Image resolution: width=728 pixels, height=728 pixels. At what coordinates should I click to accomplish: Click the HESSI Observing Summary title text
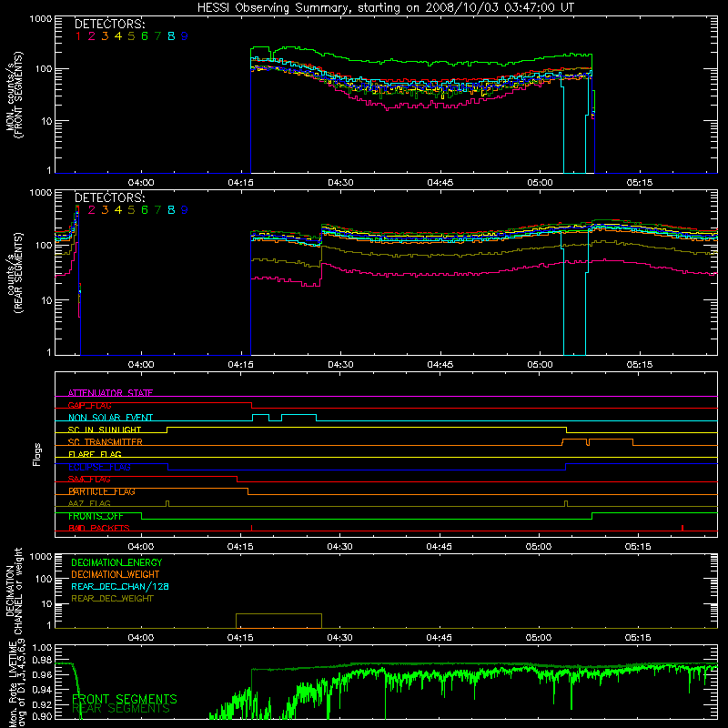[x=385, y=8]
